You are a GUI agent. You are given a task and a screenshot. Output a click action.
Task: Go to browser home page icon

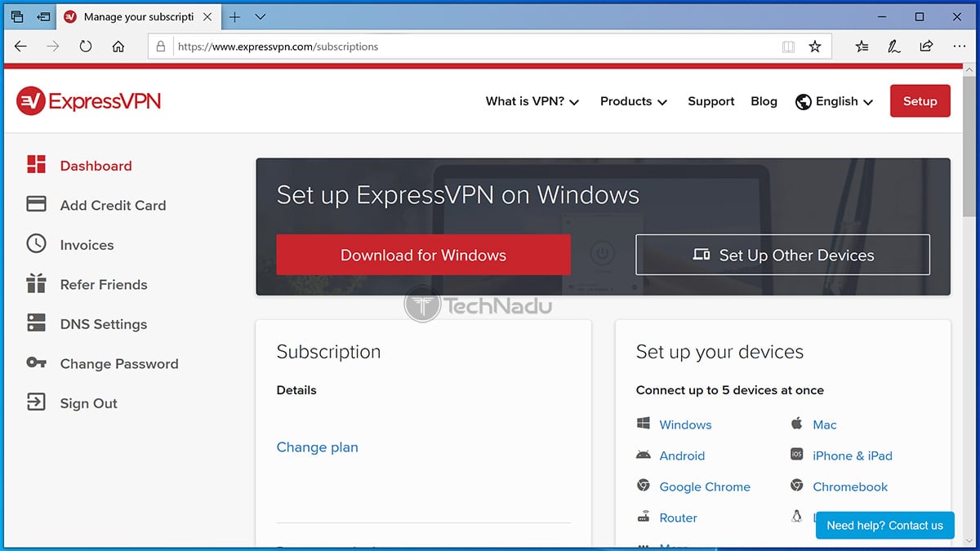point(118,47)
